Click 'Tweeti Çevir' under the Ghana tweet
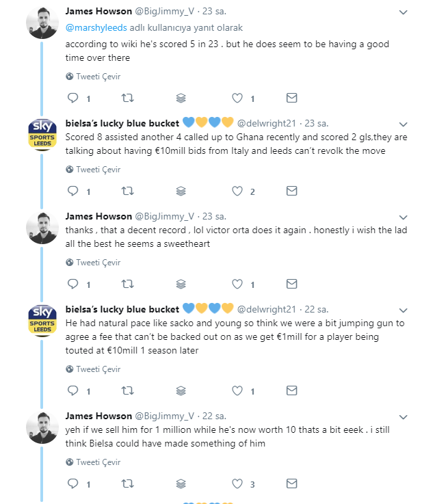 pyautogui.click(x=93, y=170)
